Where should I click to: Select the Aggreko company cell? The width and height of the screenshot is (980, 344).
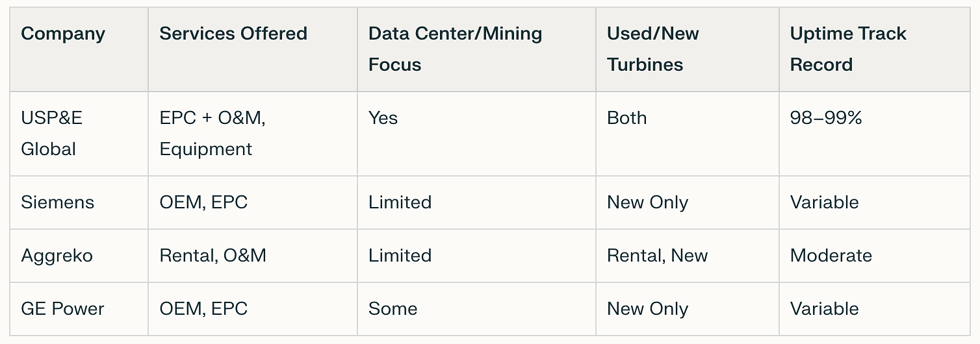coord(57,256)
